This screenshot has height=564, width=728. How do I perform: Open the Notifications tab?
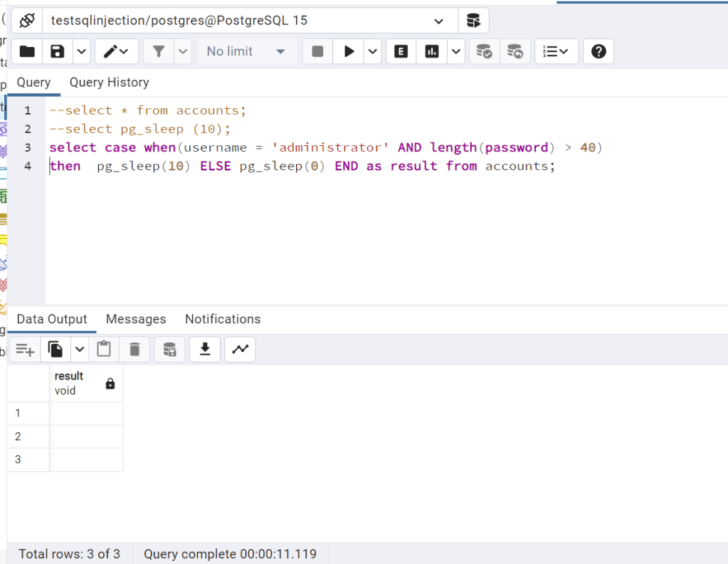pyautogui.click(x=223, y=319)
